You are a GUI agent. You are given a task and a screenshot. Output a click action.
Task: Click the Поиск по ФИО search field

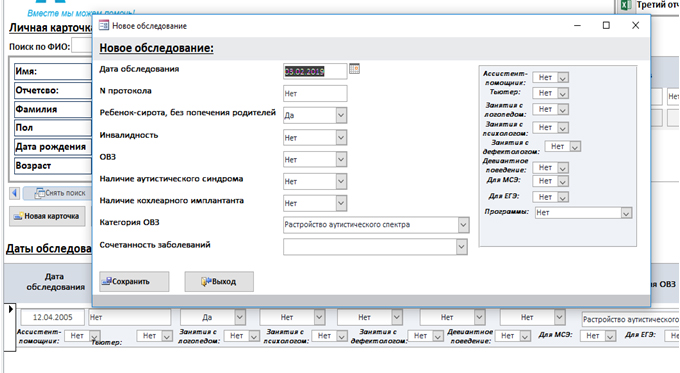82,46
